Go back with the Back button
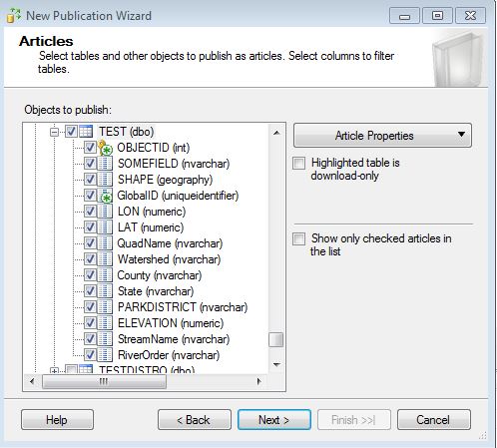This screenshot has height=448, width=497. coord(195,420)
